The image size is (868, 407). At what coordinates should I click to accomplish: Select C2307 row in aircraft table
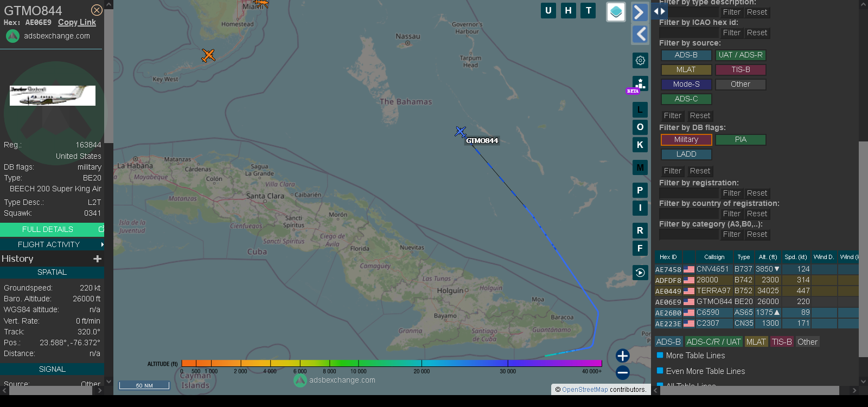coord(756,324)
